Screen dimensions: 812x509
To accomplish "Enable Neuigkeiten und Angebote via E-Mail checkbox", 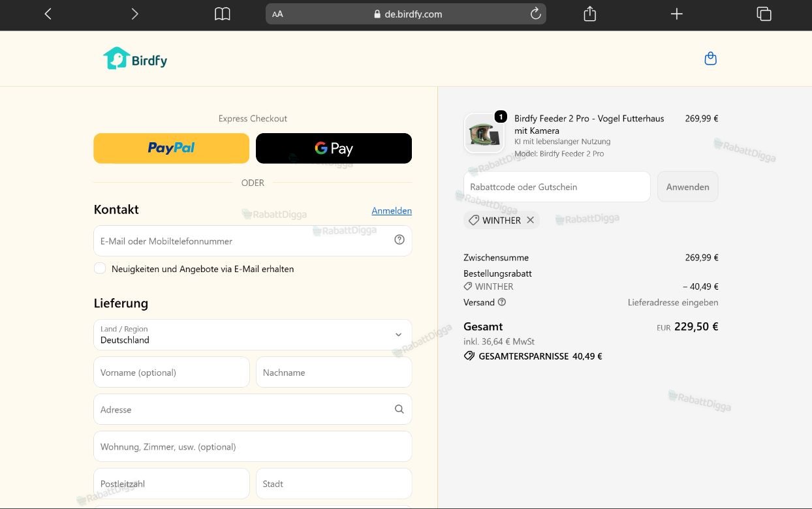I will 100,268.
